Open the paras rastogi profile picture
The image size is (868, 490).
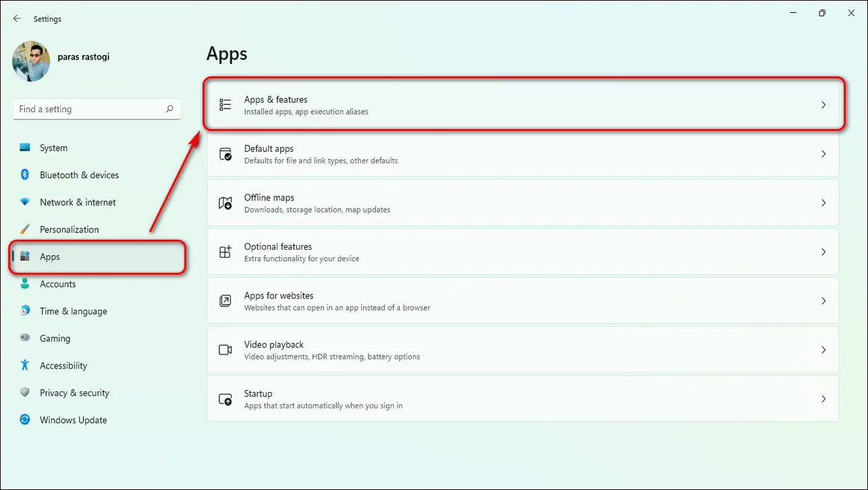[x=31, y=61]
